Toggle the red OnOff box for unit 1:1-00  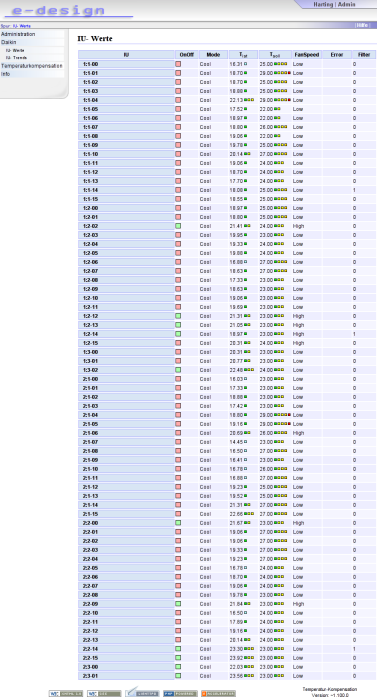178,64
